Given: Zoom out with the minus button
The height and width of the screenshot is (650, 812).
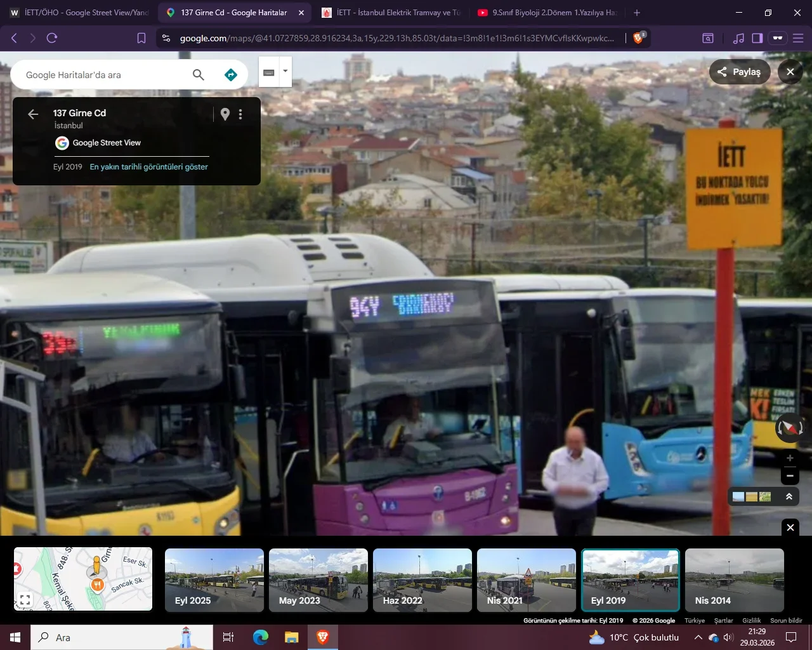Looking at the screenshot, I should [790, 475].
